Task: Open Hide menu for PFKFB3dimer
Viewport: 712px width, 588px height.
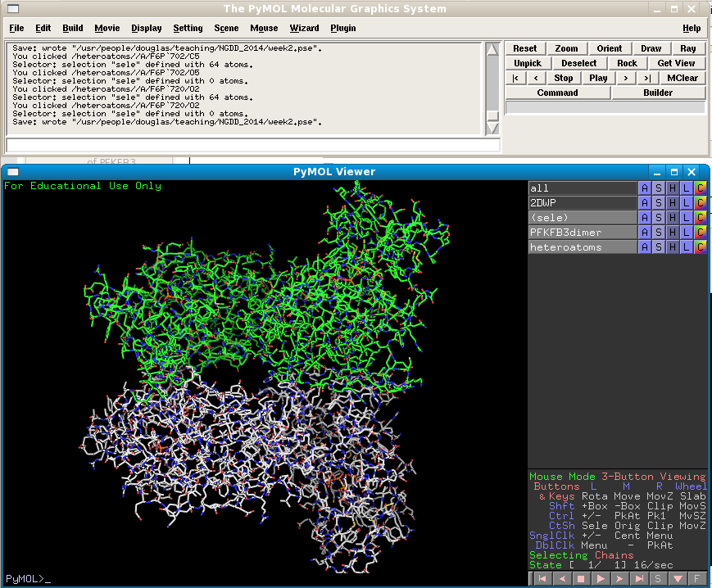Action: [x=672, y=233]
